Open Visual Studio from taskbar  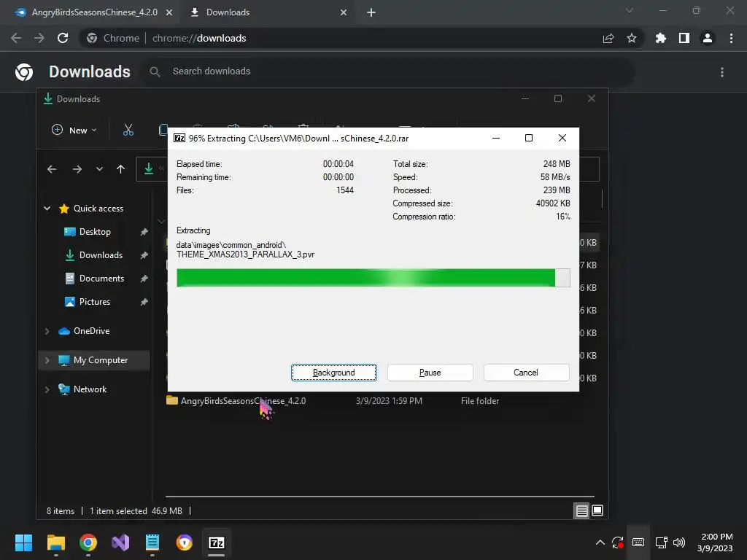coord(120,542)
